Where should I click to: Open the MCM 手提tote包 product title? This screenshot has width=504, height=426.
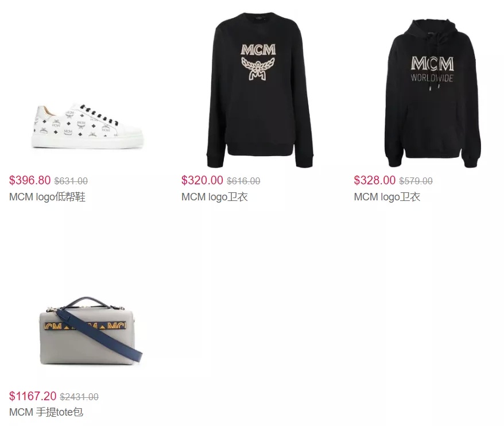click(46, 412)
